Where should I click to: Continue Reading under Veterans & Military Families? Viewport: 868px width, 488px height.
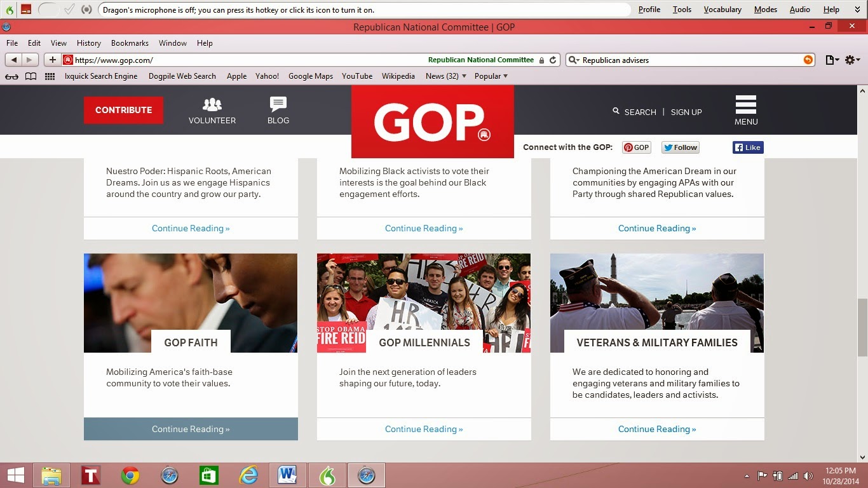(657, 429)
